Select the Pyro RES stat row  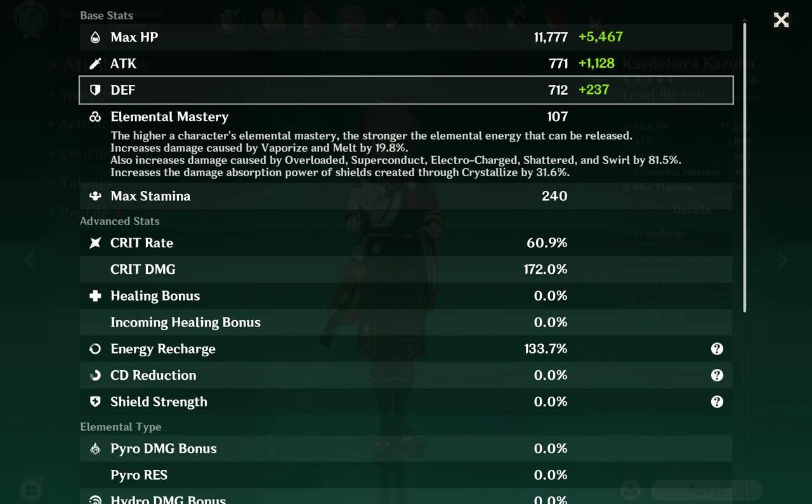406,475
